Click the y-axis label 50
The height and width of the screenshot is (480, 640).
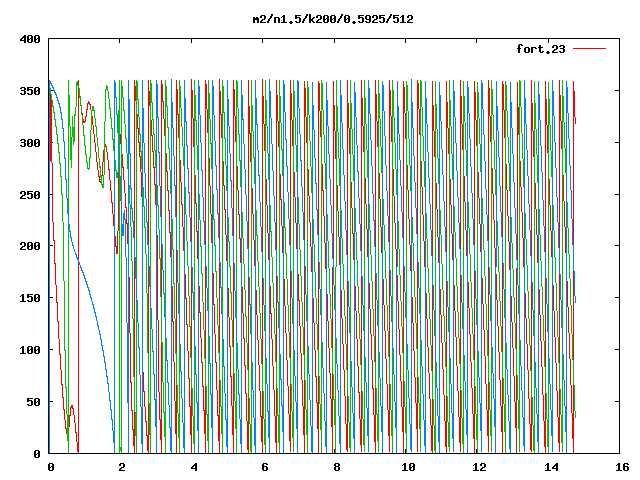point(33,402)
